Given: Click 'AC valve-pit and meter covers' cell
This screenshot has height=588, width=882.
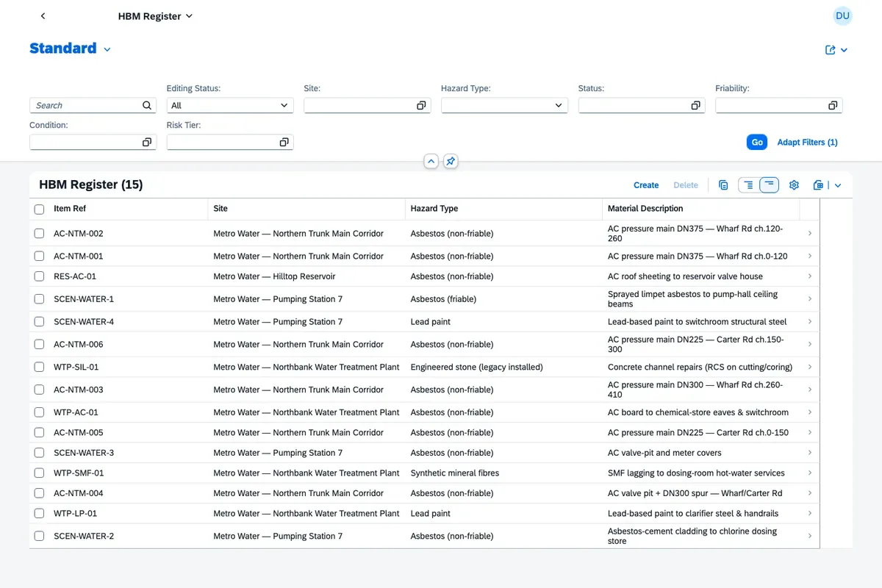Looking at the screenshot, I should [664, 453].
